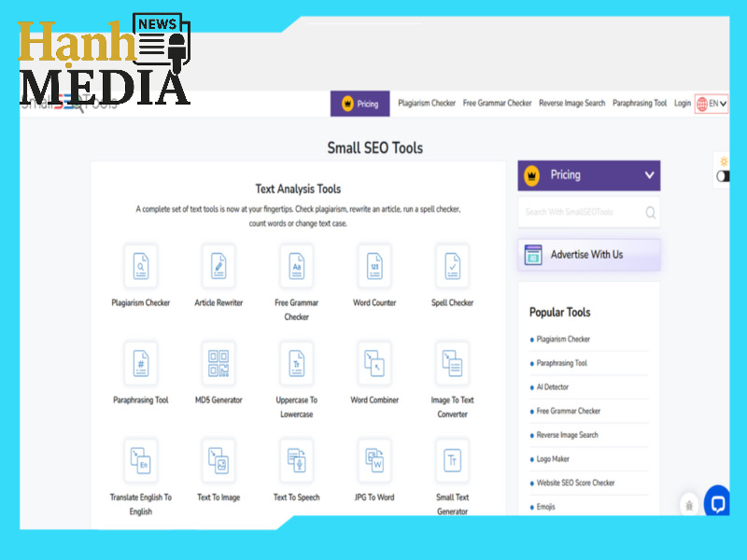Open Paraphrasing Tool in Popular Tools list

click(562, 363)
